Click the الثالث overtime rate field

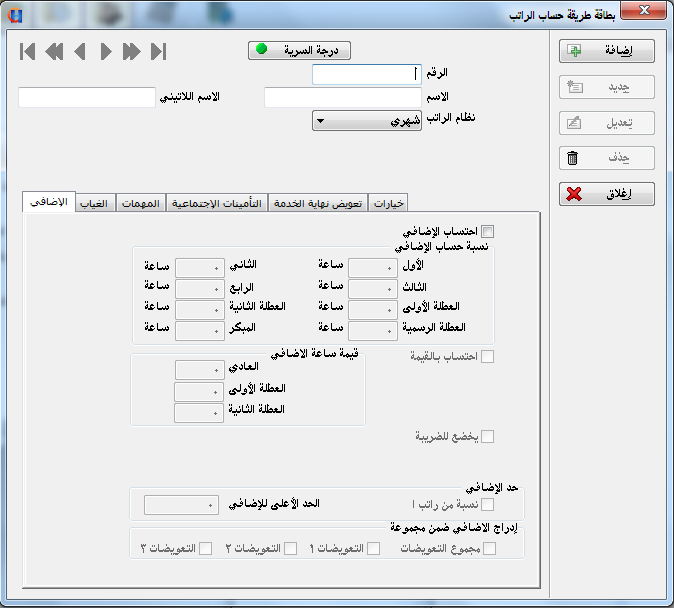373,289
